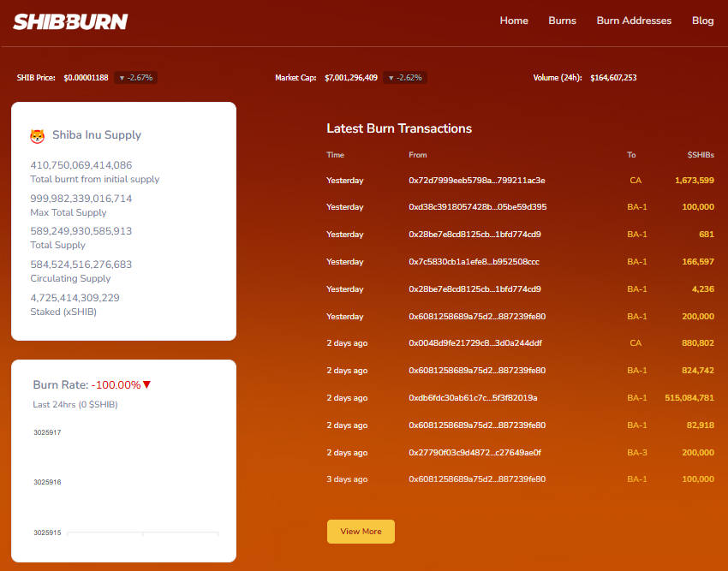Click the Shiba Inu dog icon
This screenshot has height=571, width=728.
[x=38, y=135]
